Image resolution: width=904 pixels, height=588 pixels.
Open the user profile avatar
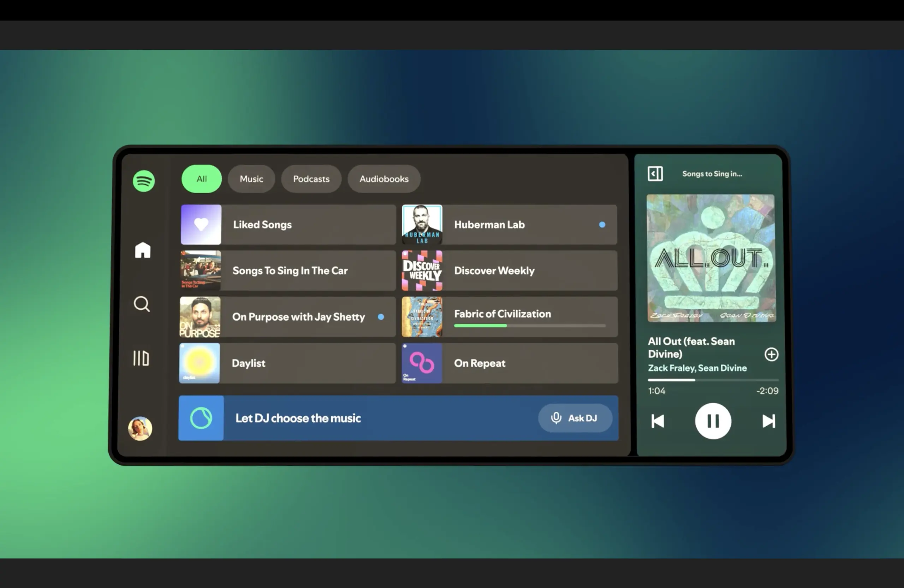tap(140, 428)
